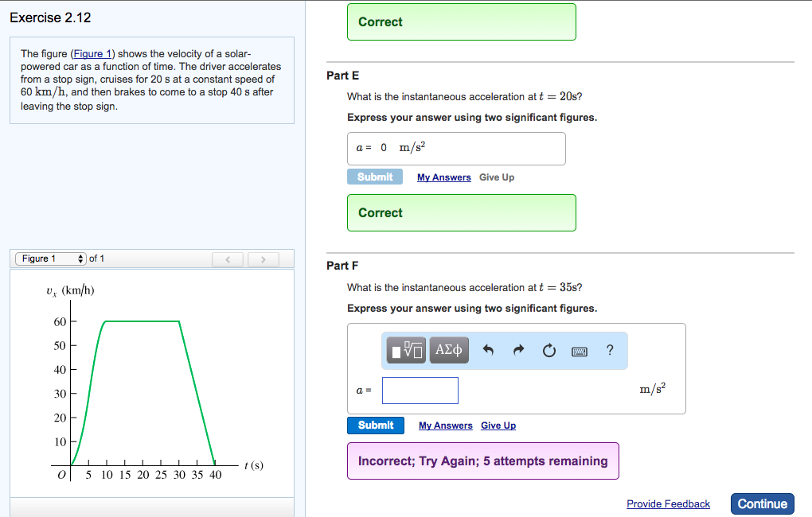Click the next figure arrow
Viewport: 812px width, 517px height.
pyautogui.click(x=263, y=258)
